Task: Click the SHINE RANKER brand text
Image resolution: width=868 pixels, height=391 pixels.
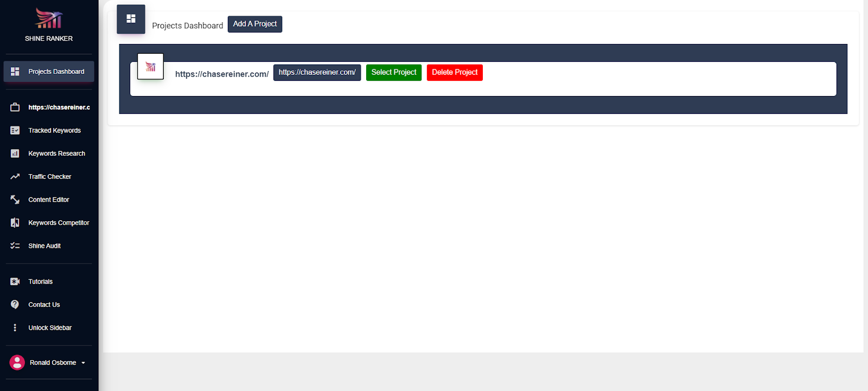Action: 49,39
